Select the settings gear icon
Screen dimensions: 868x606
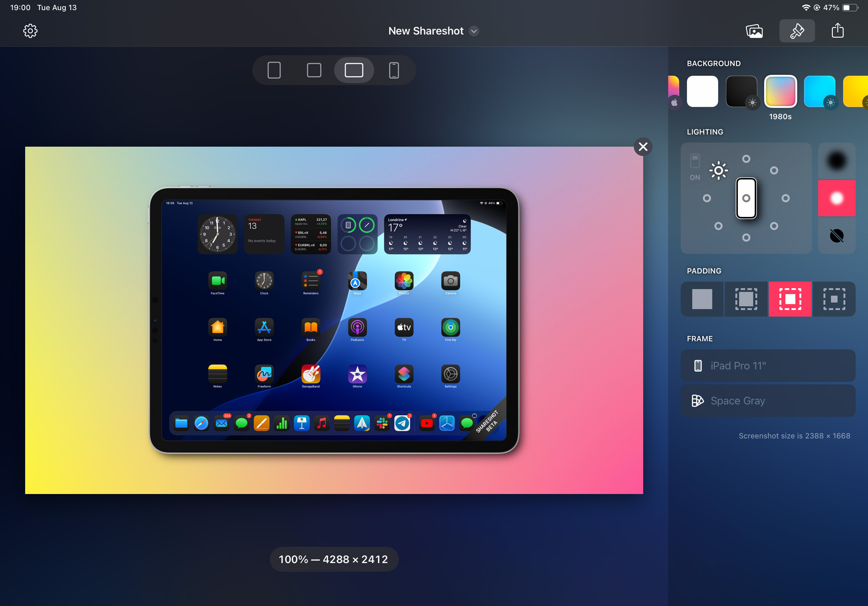tap(30, 30)
